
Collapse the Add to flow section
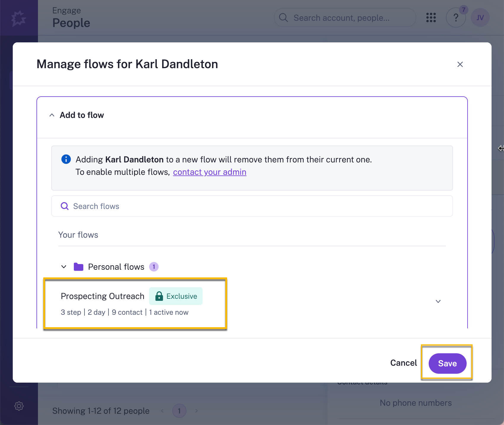(52, 115)
